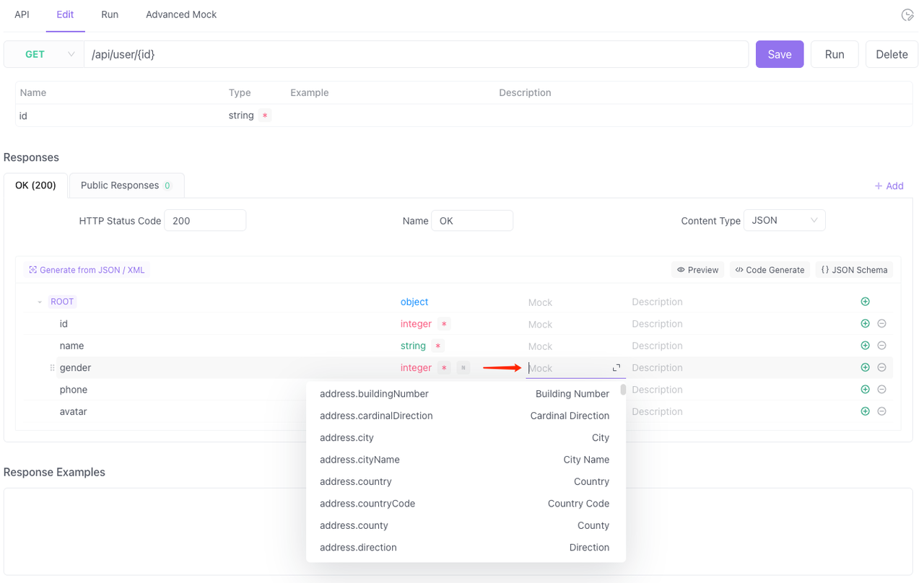Preview the response schema
Image resolution: width=924 pixels, height=583 pixels.
coord(698,270)
